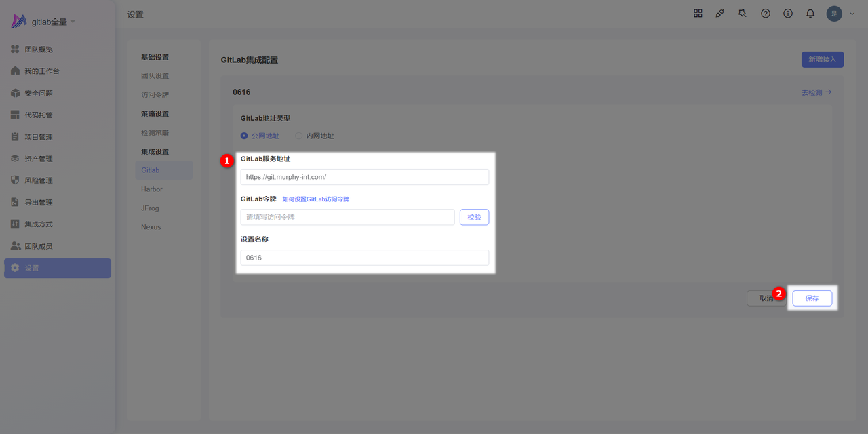Click the rocket icon in top bar

tap(720, 14)
